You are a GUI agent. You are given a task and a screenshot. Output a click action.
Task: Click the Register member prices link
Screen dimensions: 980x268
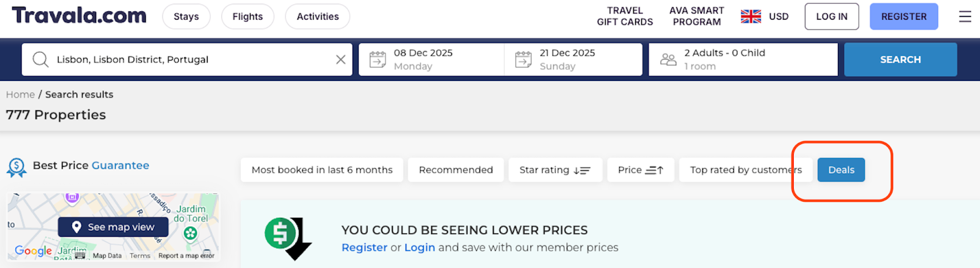pos(364,247)
